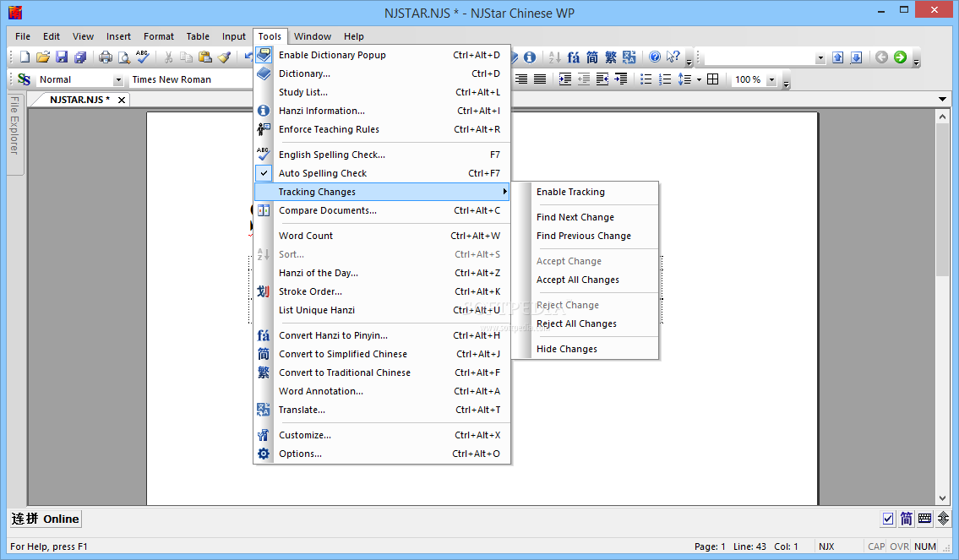Create a new document from toolbar
This screenshot has height=560, width=959.
pyautogui.click(x=25, y=57)
